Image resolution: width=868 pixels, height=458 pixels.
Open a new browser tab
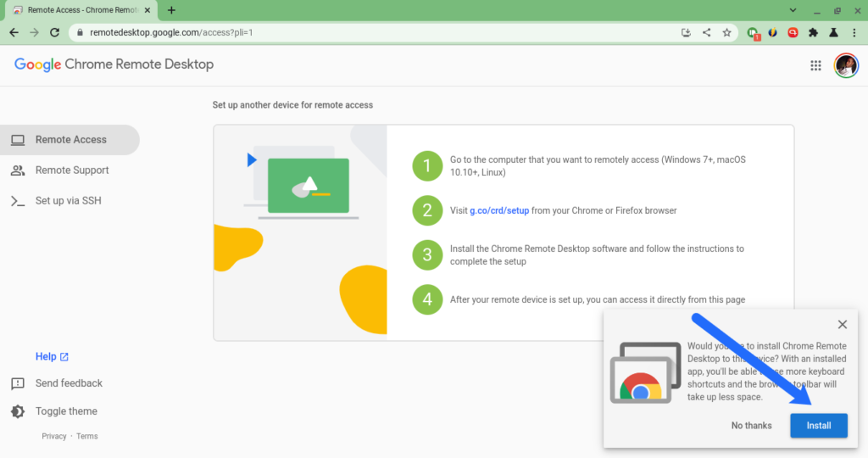click(171, 10)
